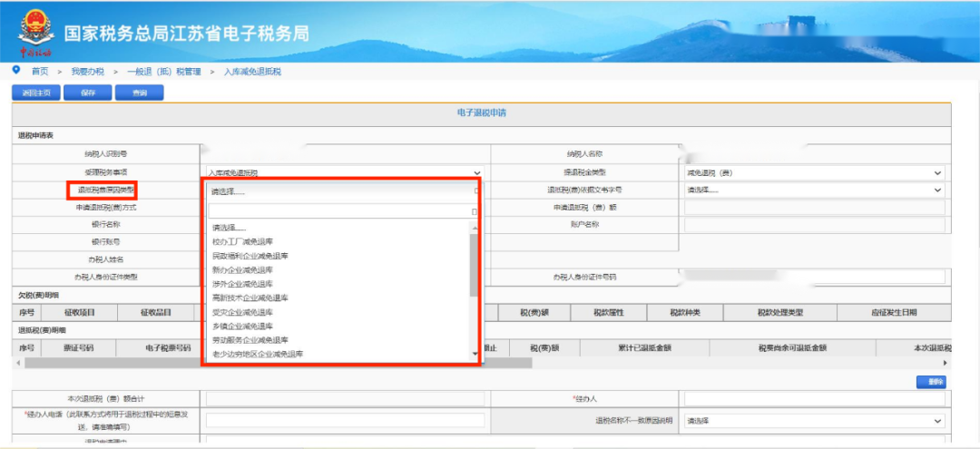The image size is (980, 449).
Task: Open 一般退（抵）税管理 breadcrumb link
Action: pos(163,72)
